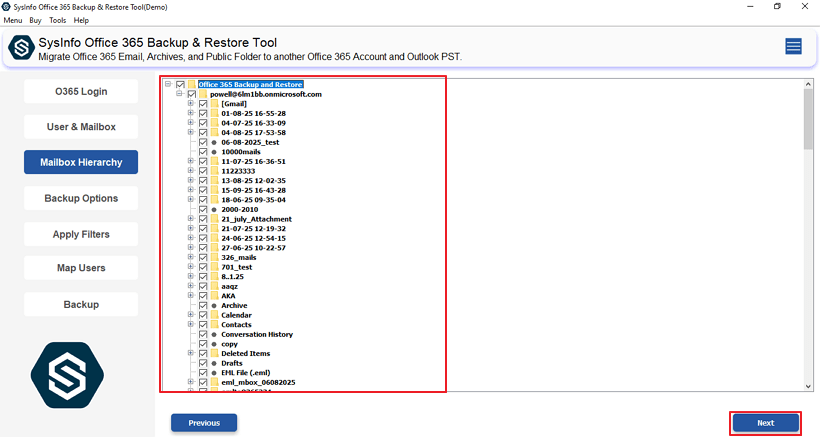Collapse the Office 365 Backup and Restore root node
The image size is (820, 437).
pyautogui.click(x=168, y=84)
